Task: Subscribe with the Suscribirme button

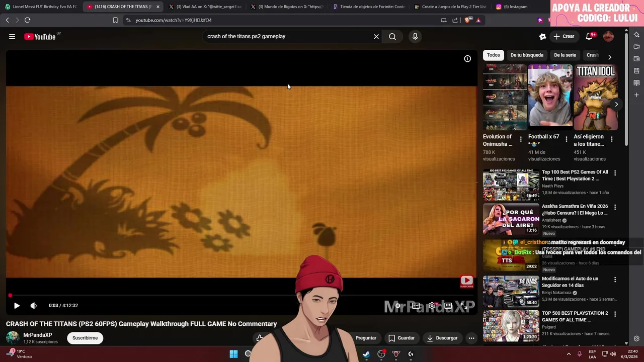Action: coord(85,338)
